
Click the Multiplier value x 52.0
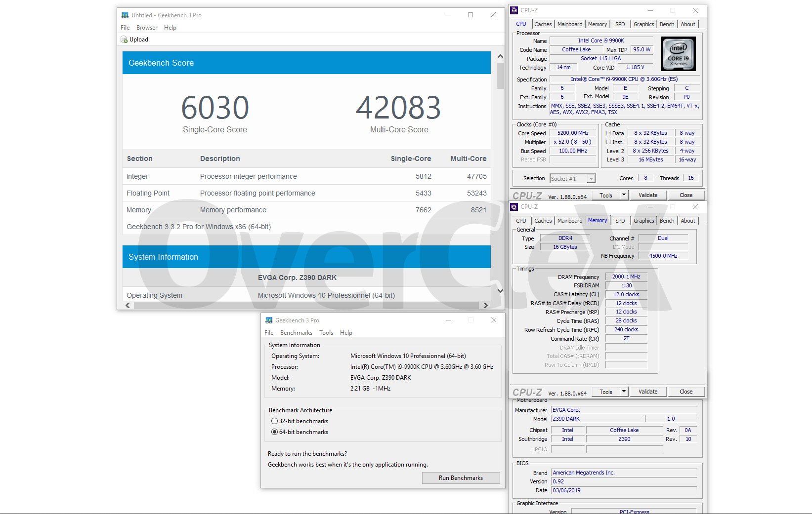[x=573, y=142]
